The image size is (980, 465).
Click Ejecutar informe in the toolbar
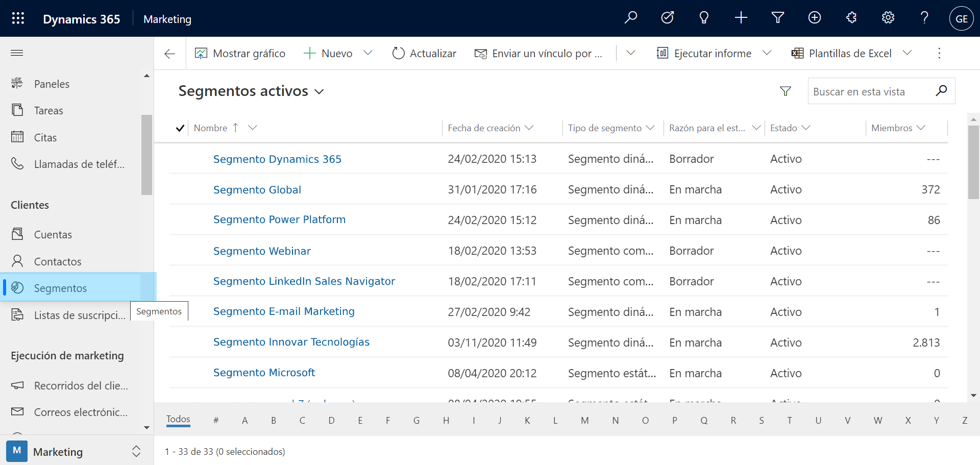click(x=713, y=53)
